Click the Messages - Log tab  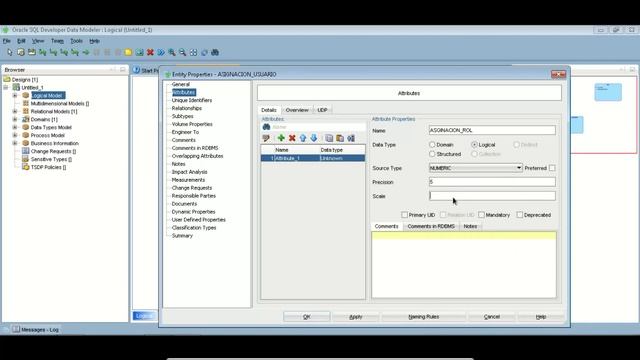36,329
